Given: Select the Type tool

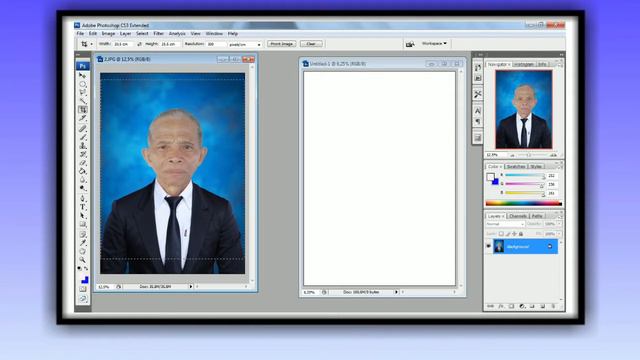Looking at the screenshot, I should 82,207.
